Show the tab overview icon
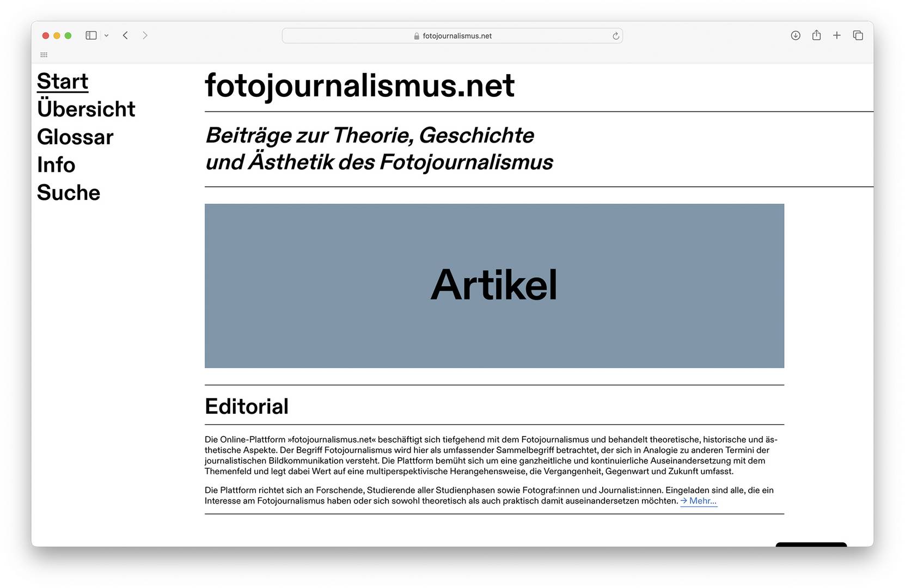 point(858,35)
